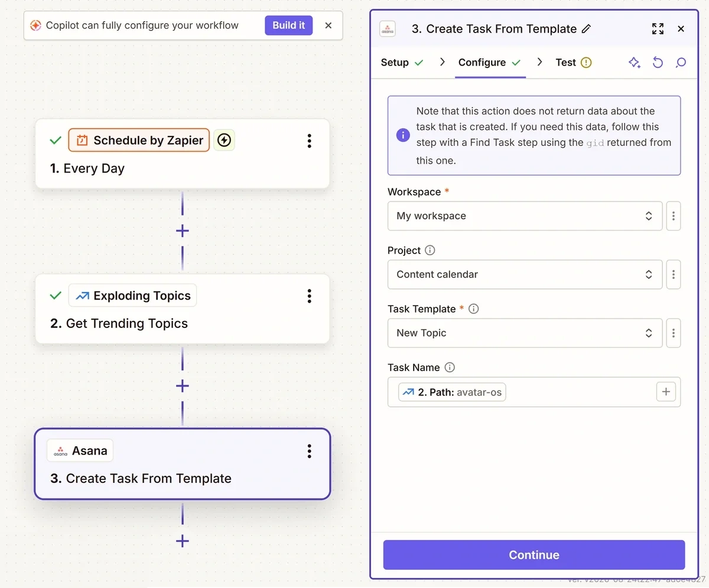Viewport: 709px width, 588px height.
Task: Click the Build it button
Action: coord(288,25)
